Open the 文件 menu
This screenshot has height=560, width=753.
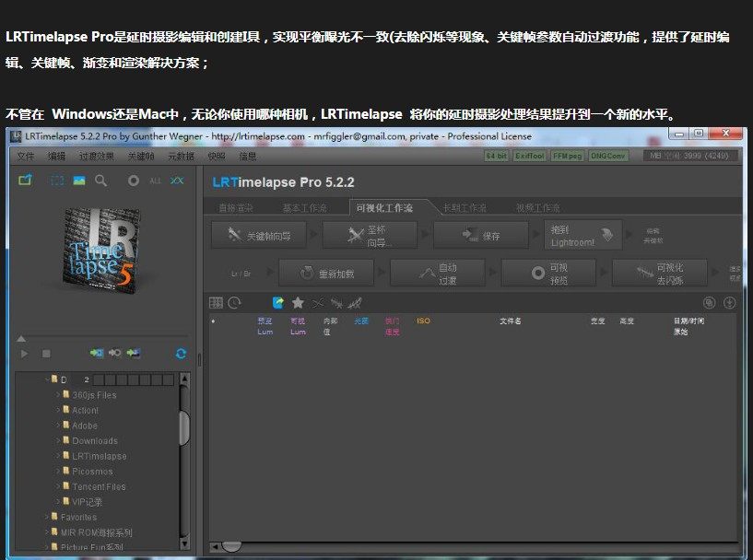click(26, 156)
